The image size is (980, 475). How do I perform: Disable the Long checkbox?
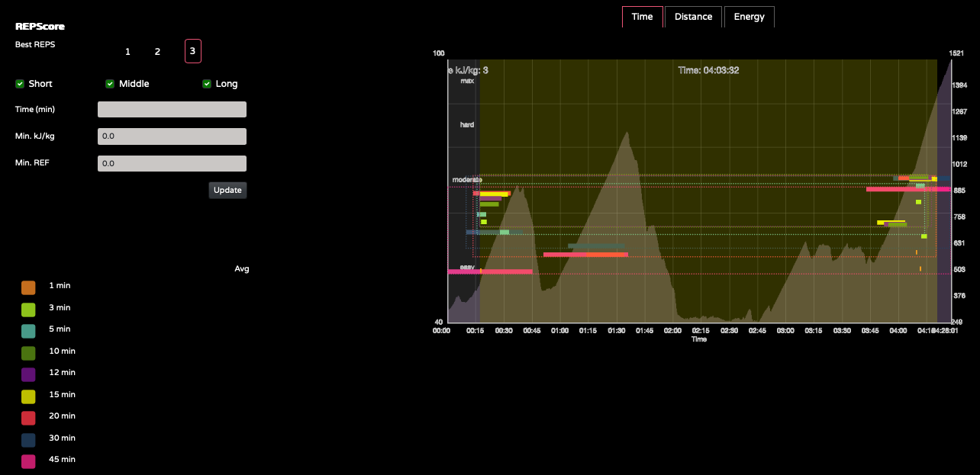tap(207, 84)
